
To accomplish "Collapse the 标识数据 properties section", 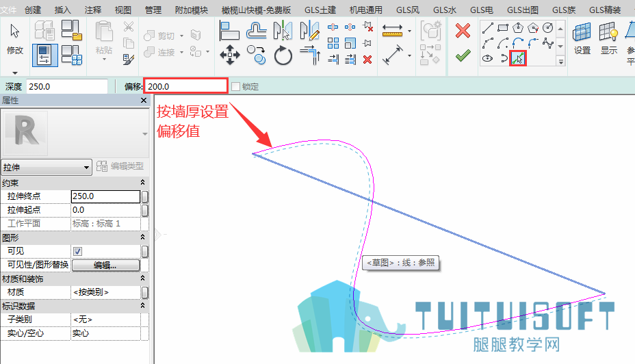I will tap(142, 306).
